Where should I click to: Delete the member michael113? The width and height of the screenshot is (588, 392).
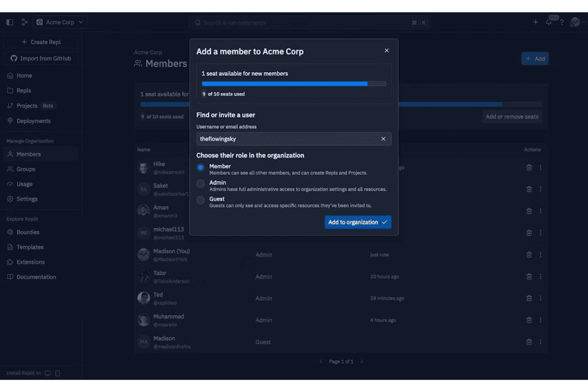click(529, 233)
